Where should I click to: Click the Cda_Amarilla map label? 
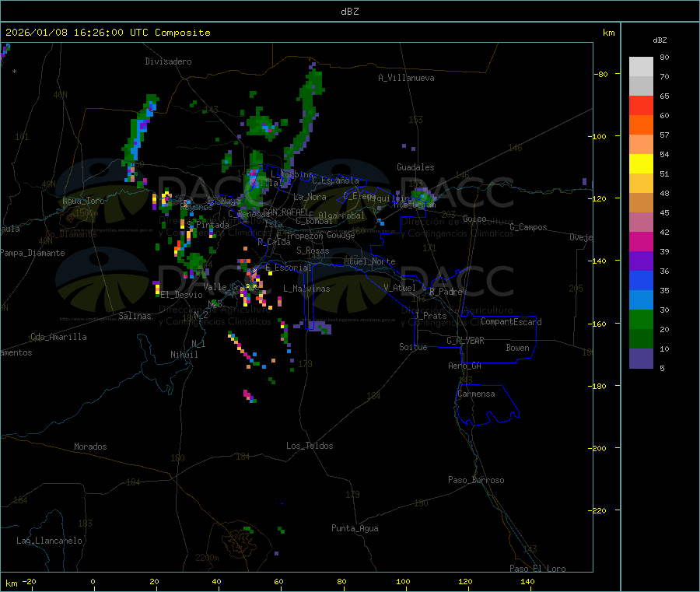[x=58, y=337]
